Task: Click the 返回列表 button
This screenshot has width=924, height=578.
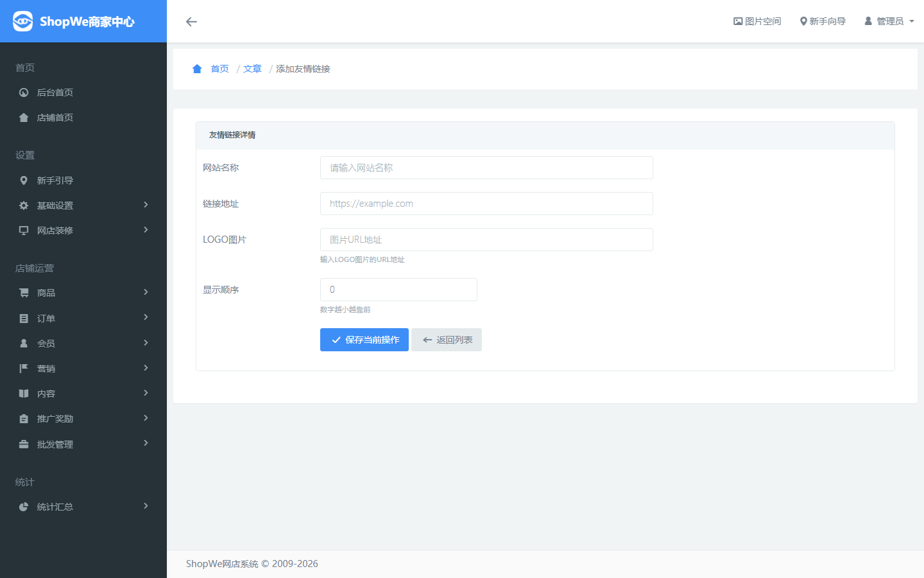Action: 447,340
